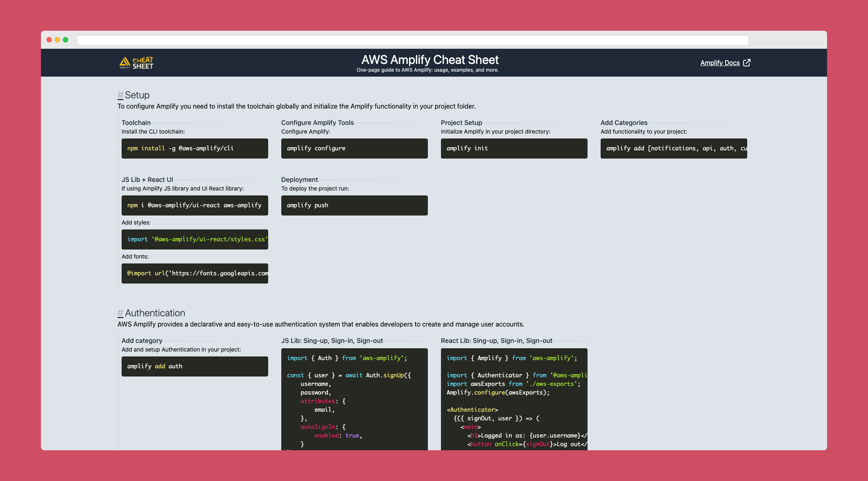
Task: Click the amplify push code block
Action: (x=355, y=205)
